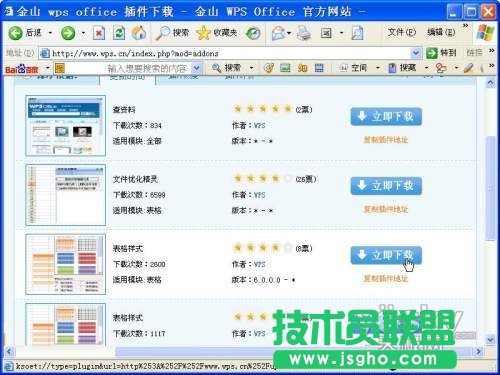Click the WPS author link for 查资料
This screenshot has width=500, height=375.
pyautogui.click(x=259, y=126)
